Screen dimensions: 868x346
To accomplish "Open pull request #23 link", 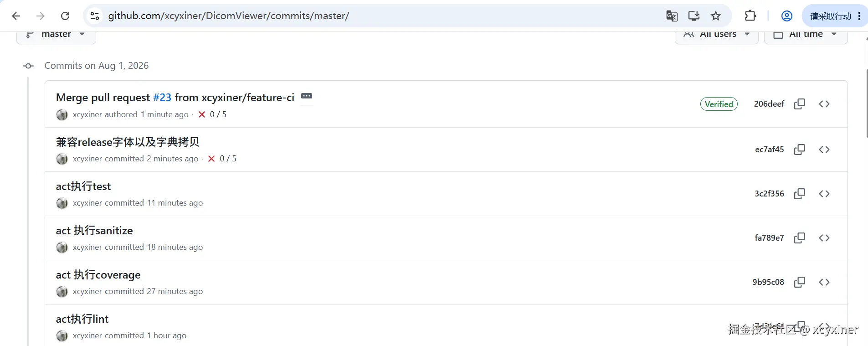I will 162,98.
